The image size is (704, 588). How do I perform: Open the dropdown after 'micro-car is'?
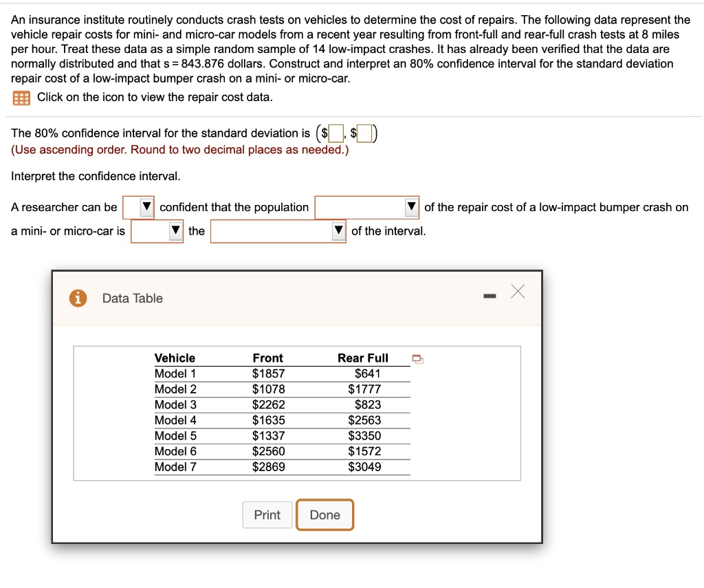157,231
